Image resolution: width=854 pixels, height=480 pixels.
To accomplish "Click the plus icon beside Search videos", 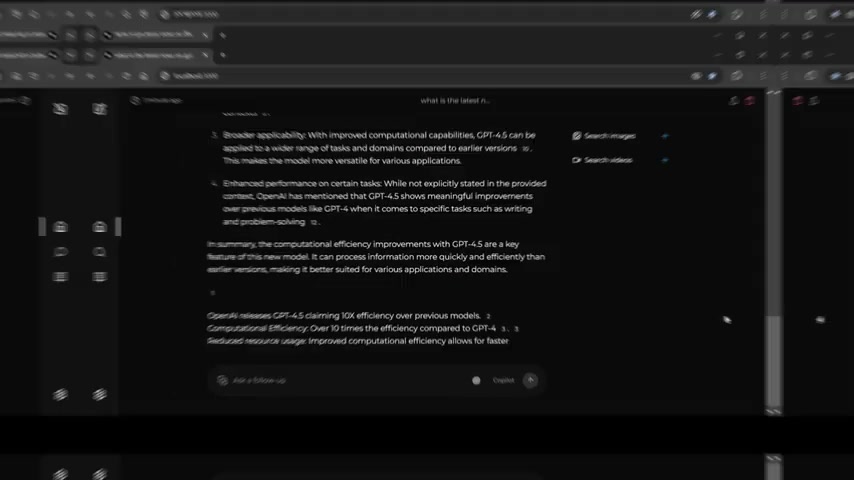I will coord(664,160).
